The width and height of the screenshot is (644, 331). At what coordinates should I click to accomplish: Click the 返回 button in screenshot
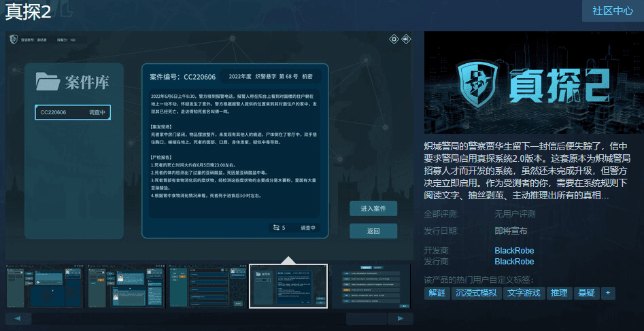tap(373, 231)
